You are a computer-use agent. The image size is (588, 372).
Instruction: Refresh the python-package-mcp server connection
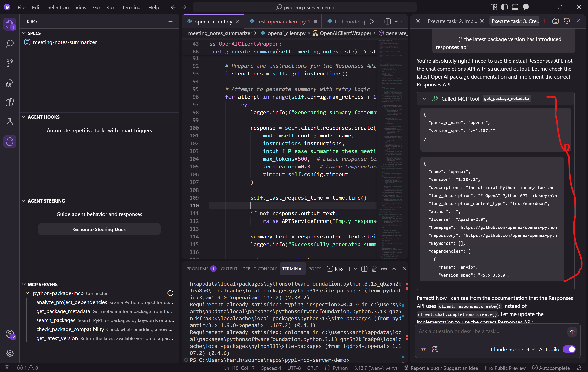coord(170,293)
